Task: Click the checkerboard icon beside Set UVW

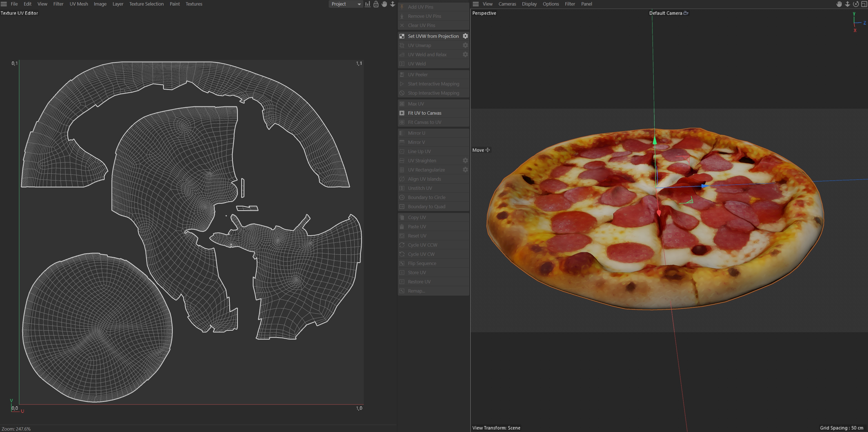Action: tap(402, 36)
